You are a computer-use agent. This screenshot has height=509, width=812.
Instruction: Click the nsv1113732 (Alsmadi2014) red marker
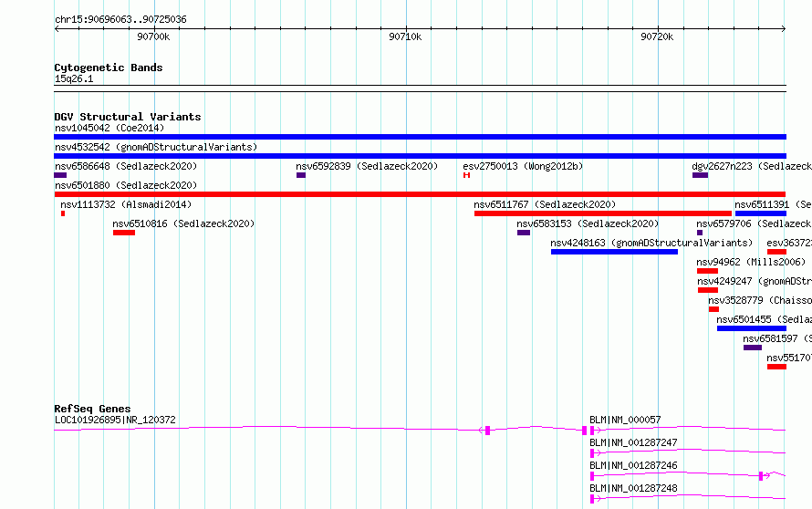63,213
